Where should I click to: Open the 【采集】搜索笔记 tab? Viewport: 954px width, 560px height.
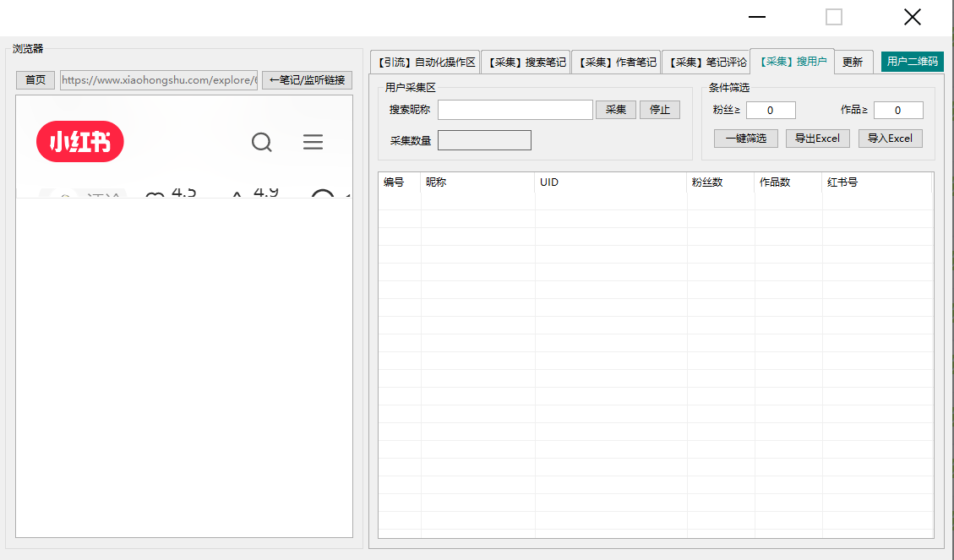point(526,62)
